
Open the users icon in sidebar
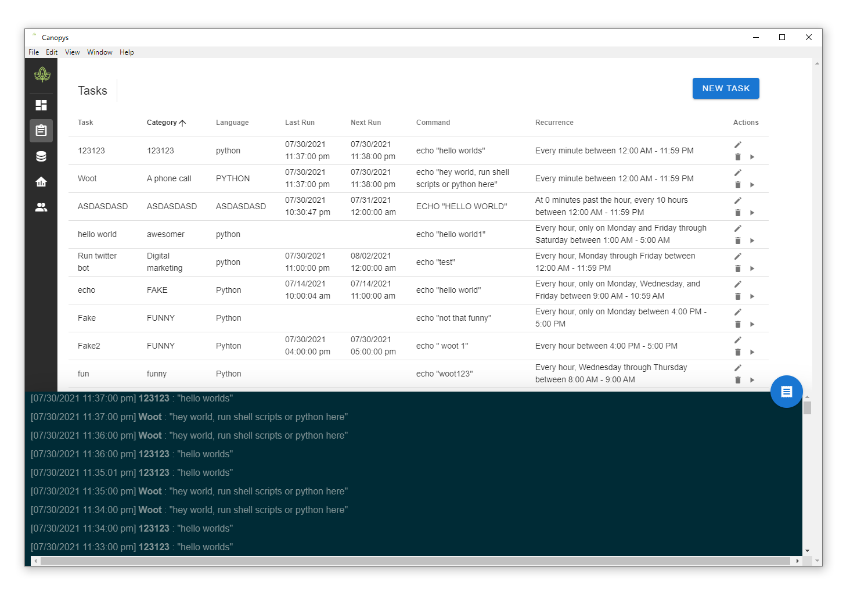point(41,207)
